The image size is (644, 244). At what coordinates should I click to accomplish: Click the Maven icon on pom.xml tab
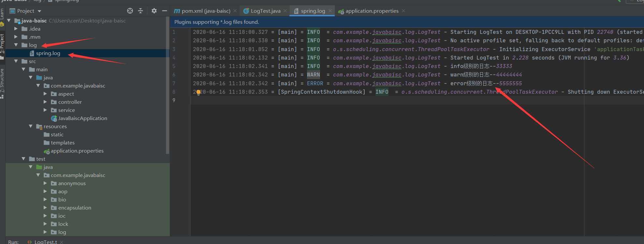tap(177, 11)
